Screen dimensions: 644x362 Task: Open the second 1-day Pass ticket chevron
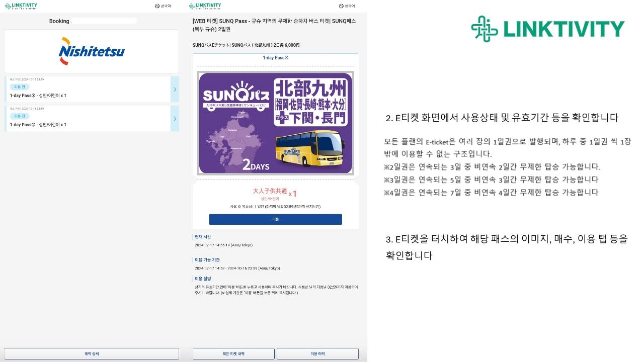pyautogui.click(x=175, y=119)
